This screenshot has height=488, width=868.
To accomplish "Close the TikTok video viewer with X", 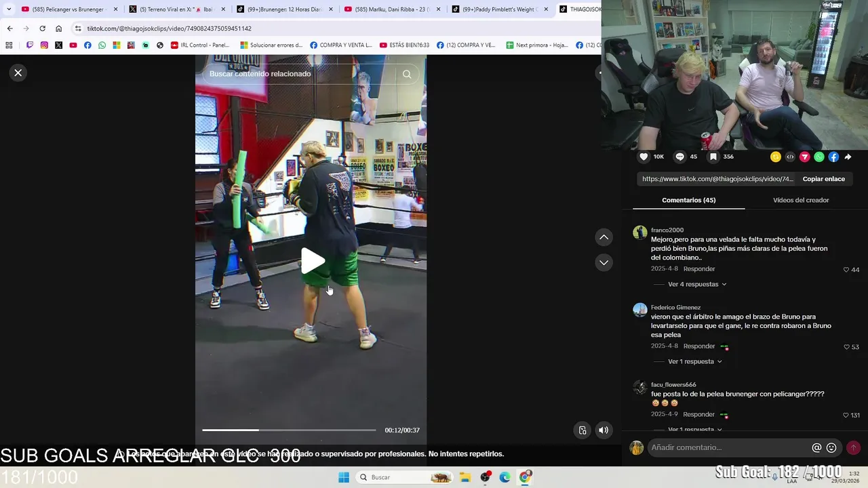I will (x=18, y=73).
